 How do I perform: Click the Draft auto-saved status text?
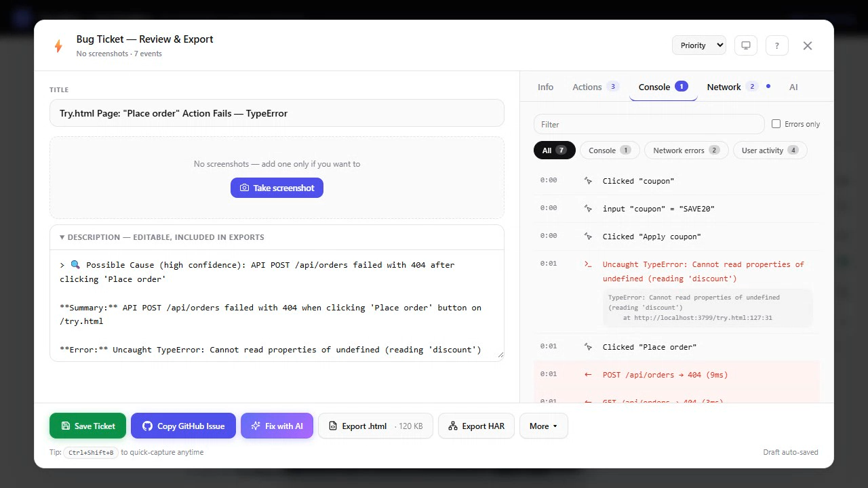[791, 452]
